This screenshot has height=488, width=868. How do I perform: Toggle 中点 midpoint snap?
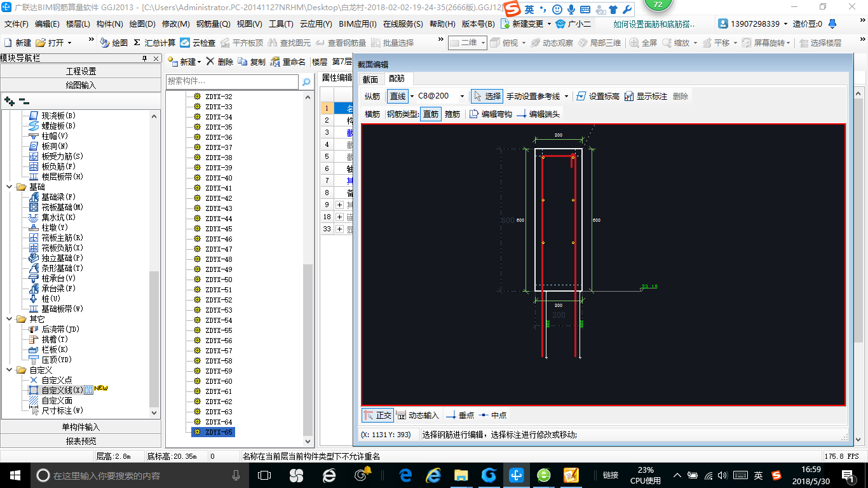click(x=493, y=415)
